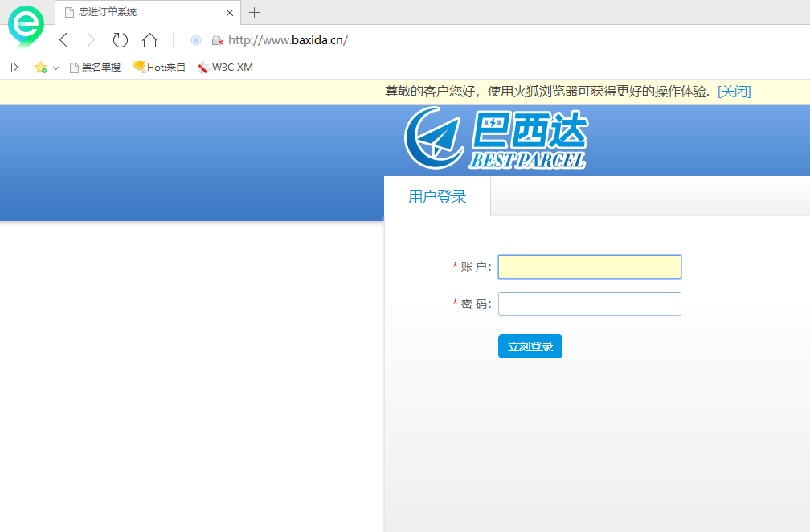Toggle the bookmarks sidebar arrow icon
This screenshot has width=810, height=532.
pos(14,68)
